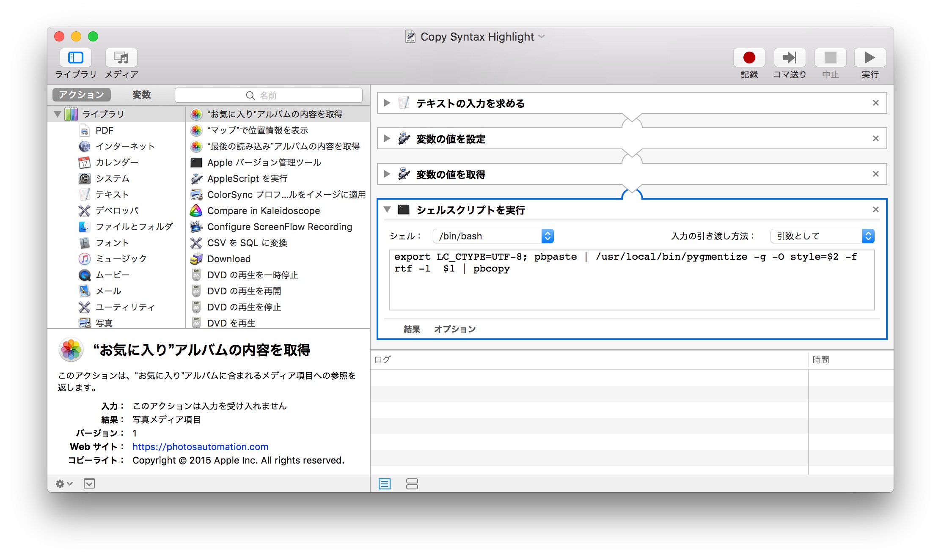This screenshot has height=560, width=941.
Task: Toggle description pane button beside gear
Action: pos(89,483)
